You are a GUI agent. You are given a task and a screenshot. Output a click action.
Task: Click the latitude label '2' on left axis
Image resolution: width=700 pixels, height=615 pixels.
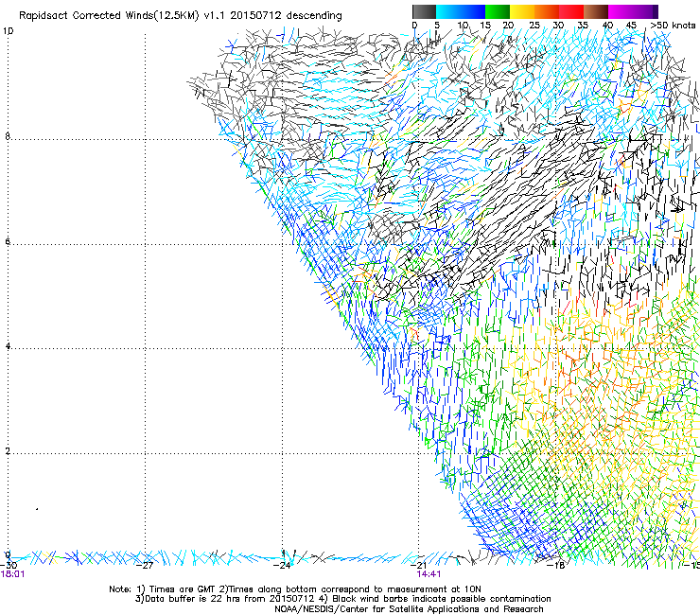coord(8,451)
